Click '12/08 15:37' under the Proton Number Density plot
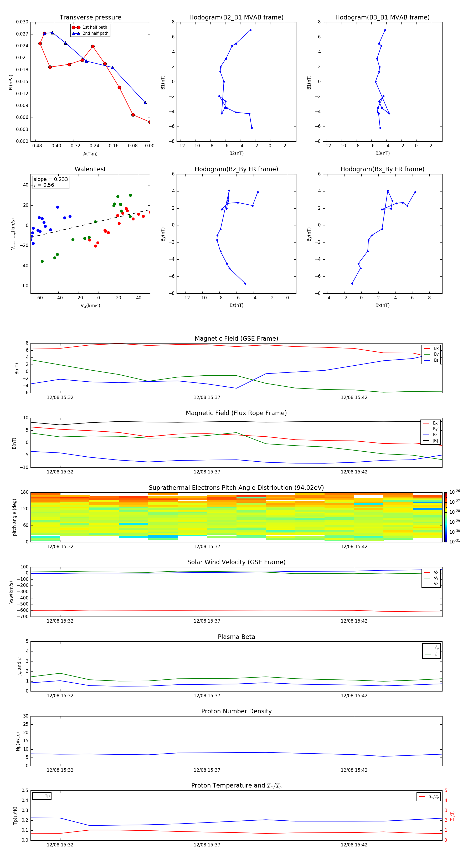Image resolution: width=473 pixels, height=868 pixels. [x=207, y=770]
